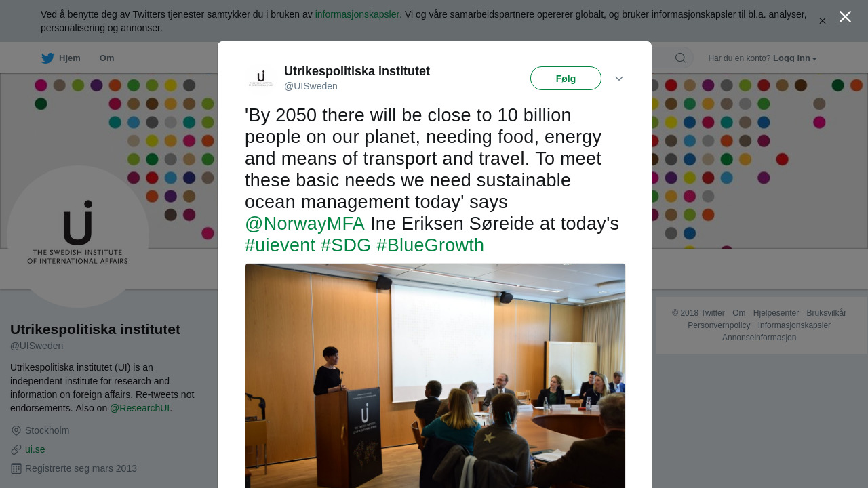This screenshot has height=488, width=868.
Task: Dismiss the cookie notice banner
Action: [x=822, y=21]
